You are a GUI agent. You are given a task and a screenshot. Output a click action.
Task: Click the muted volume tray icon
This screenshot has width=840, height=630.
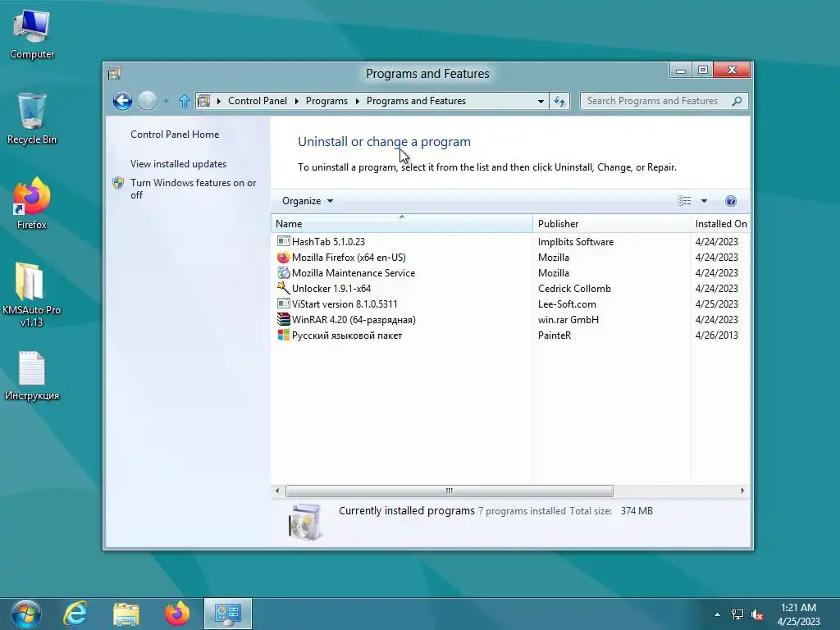[x=757, y=614]
